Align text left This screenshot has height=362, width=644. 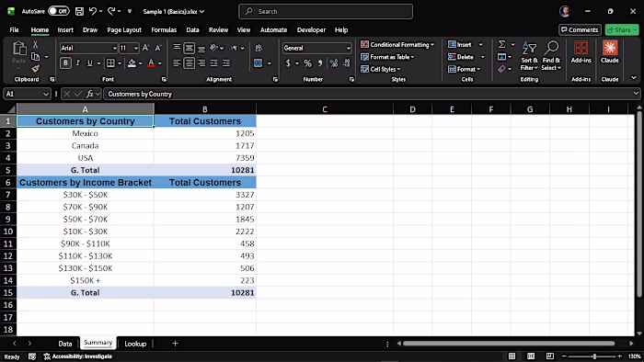tap(177, 63)
